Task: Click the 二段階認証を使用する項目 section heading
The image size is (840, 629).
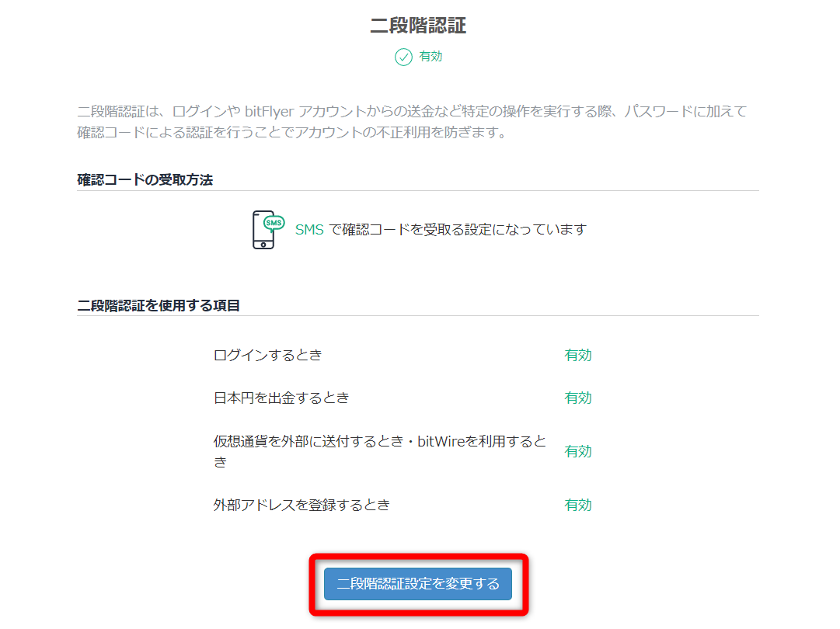Action: (159, 305)
